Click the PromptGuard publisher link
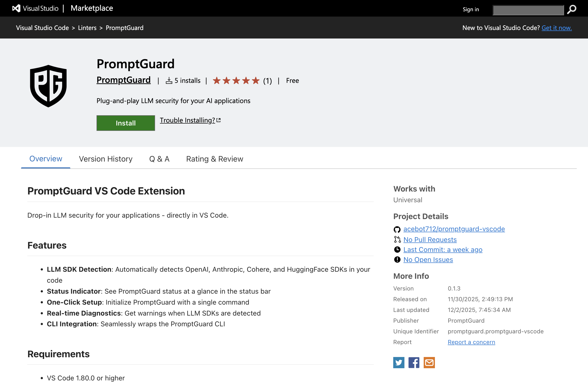 (x=124, y=80)
